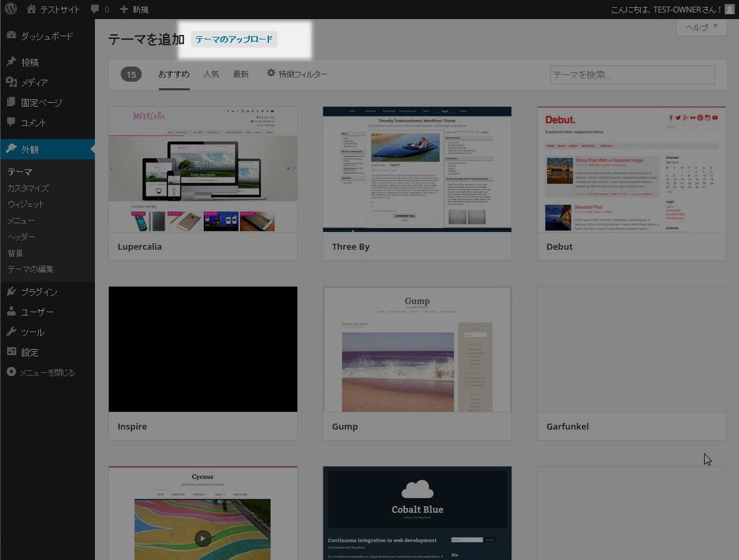Image resolution: width=739 pixels, height=560 pixels.
Task: Expand the 特徴フィルター options
Action: (x=297, y=74)
